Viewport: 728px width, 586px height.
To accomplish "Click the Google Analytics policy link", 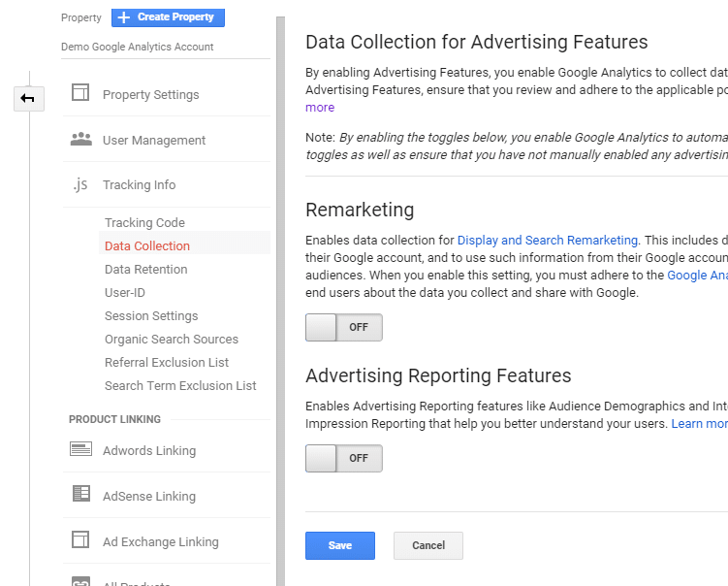I will pos(697,276).
